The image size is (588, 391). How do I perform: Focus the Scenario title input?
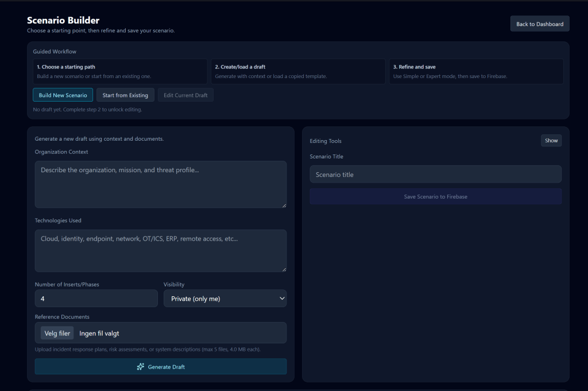(435, 174)
